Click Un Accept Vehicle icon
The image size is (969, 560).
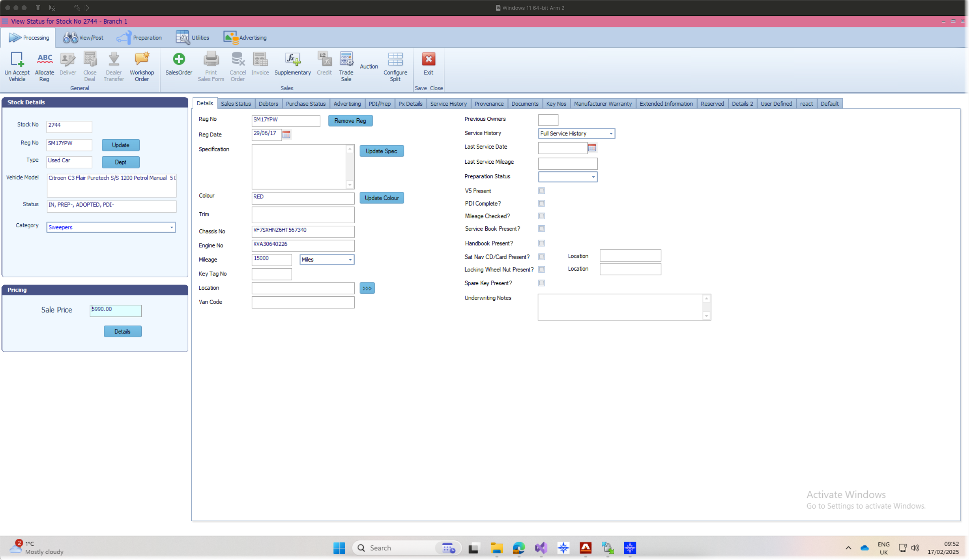[17, 60]
